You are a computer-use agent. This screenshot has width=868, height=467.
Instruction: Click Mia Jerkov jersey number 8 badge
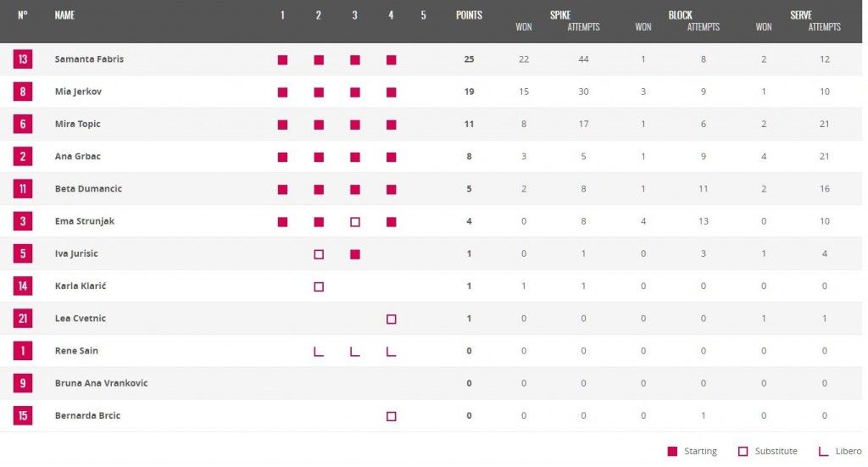click(x=23, y=92)
